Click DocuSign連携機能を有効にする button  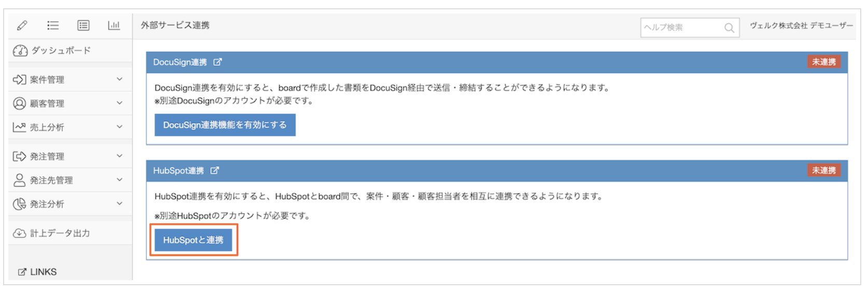(225, 125)
